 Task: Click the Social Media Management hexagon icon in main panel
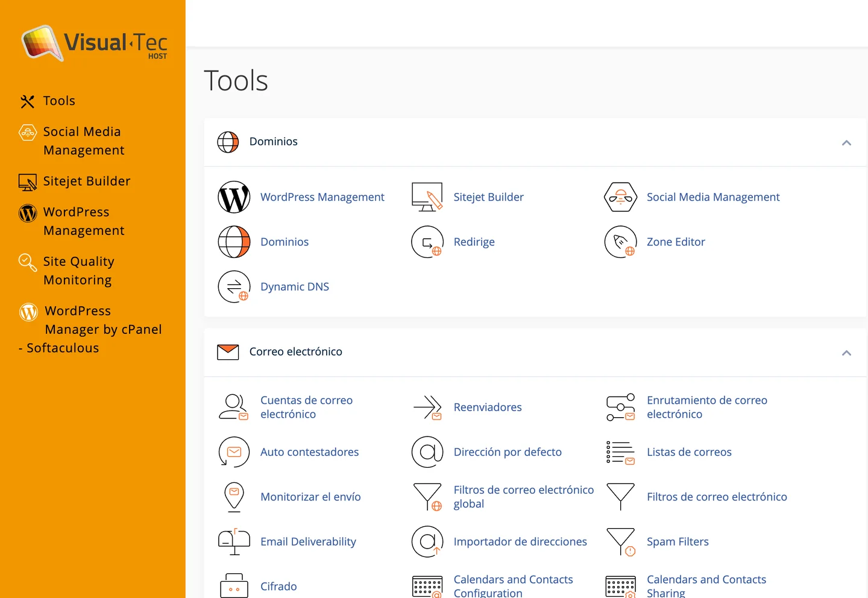coord(620,197)
